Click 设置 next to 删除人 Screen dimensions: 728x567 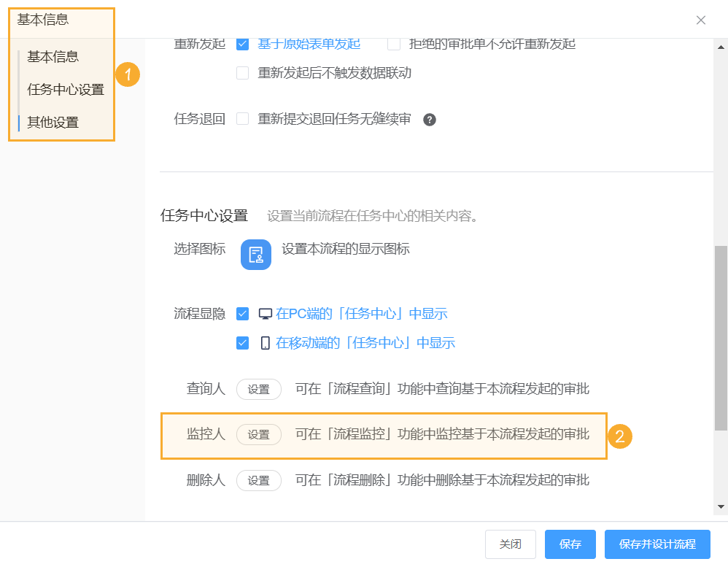click(x=259, y=480)
